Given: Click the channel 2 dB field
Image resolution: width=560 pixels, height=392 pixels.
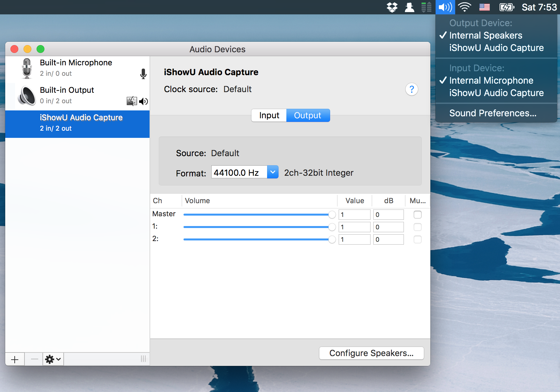Looking at the screenshot, I should [x=389, y=239].
